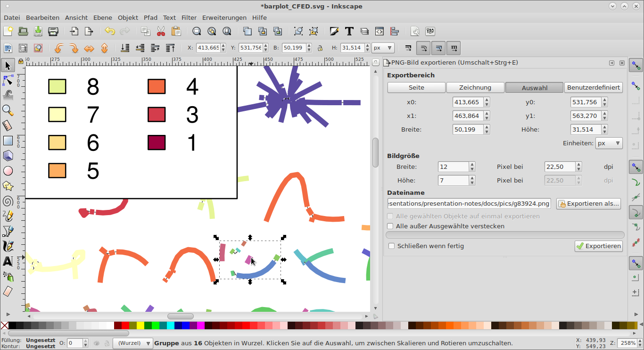Click the Import file icon
This screenshot has height=350, width=644.
pyautogui.click(x=74, y=32)
